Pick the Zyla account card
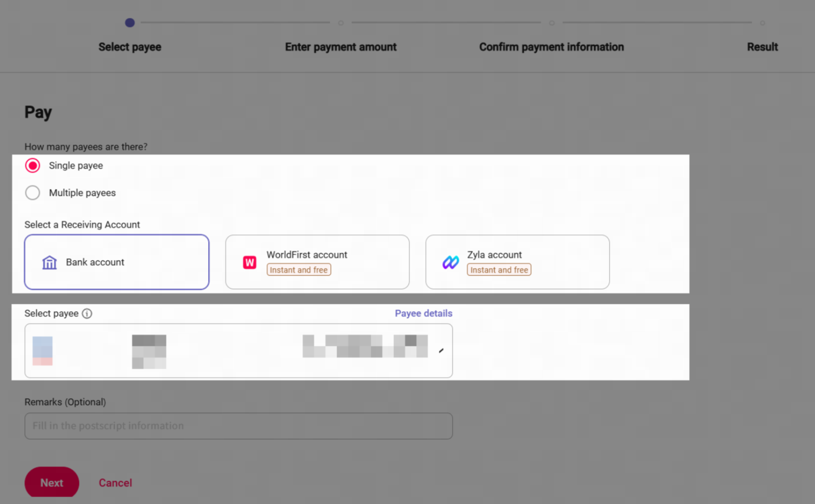Screen dimensions: 815x504 517,262
